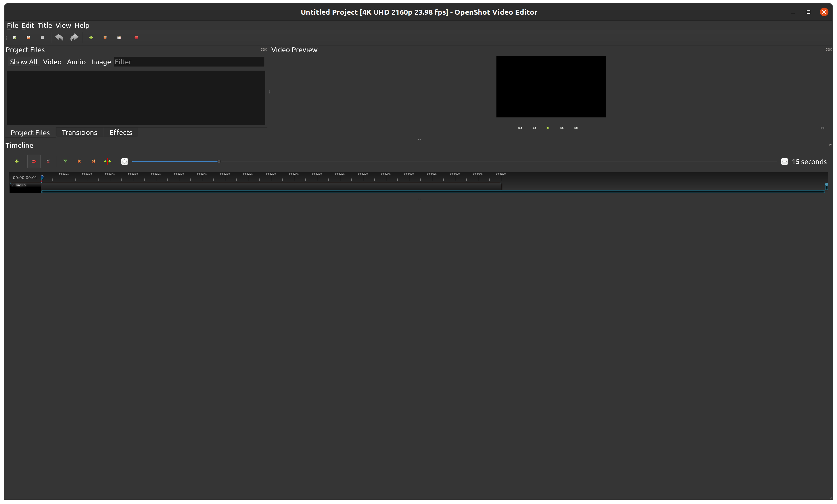Create a new project
The height and width of the screenshot is (504, 837).
point(14,37)
